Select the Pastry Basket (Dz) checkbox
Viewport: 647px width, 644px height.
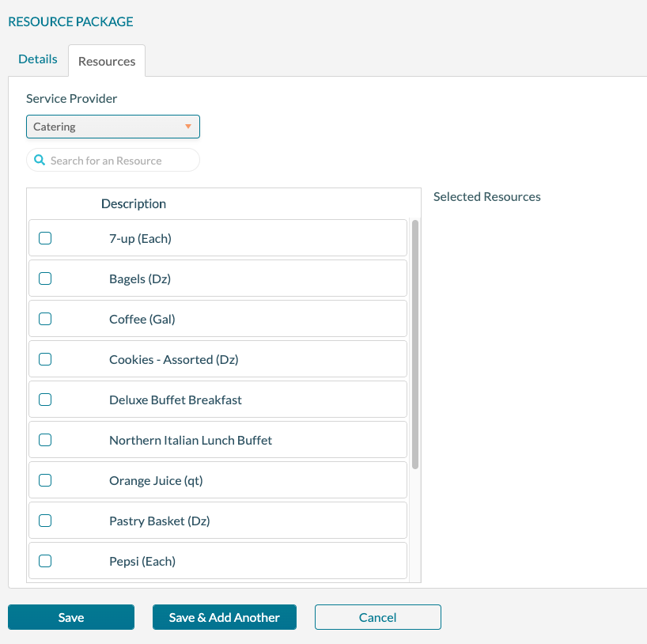pyautogui.click(x=45, y=520)
